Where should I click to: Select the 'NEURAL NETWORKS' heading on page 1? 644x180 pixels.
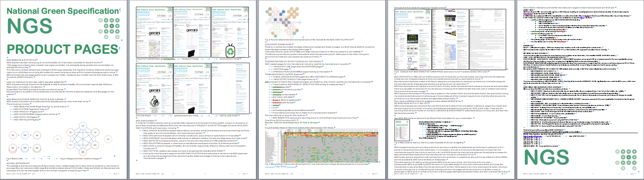17,163
